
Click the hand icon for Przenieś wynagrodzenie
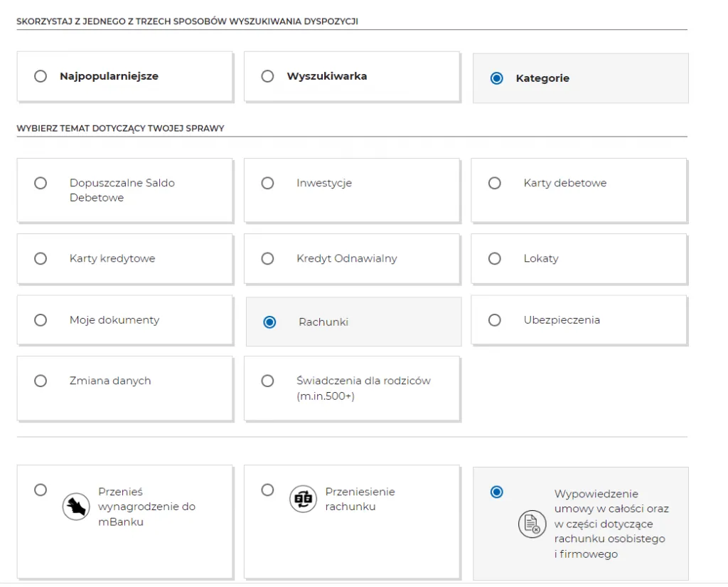[76, 507]
